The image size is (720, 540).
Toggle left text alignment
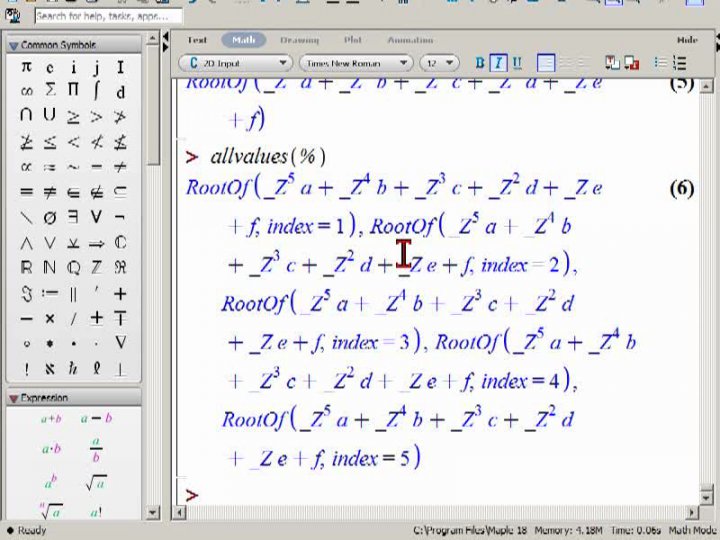click(x=546, y=63)
